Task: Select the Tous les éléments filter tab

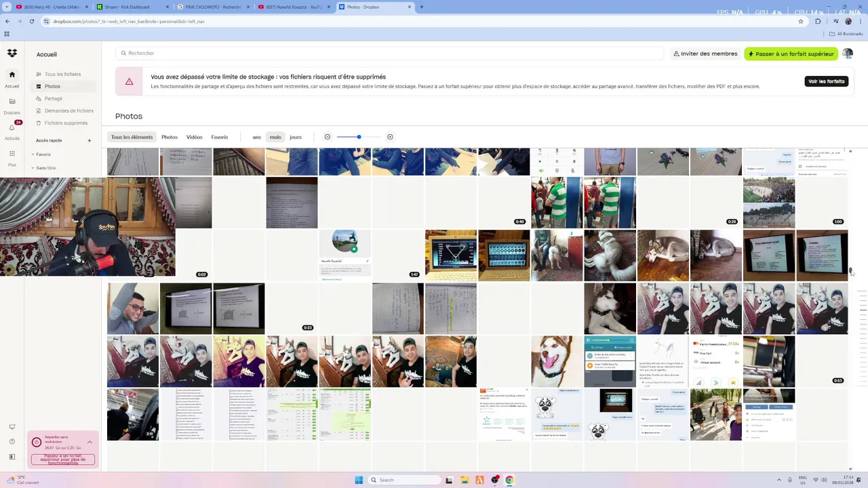Action: coord(132,137)
